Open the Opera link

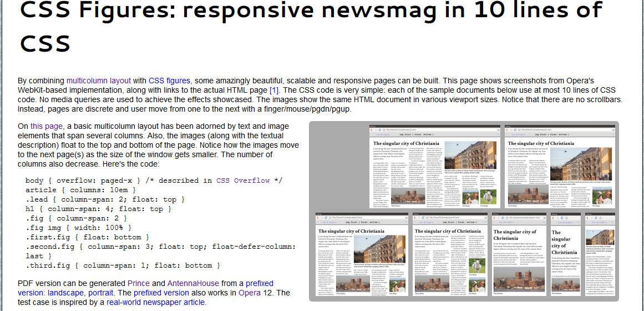[x=250, y=293]
